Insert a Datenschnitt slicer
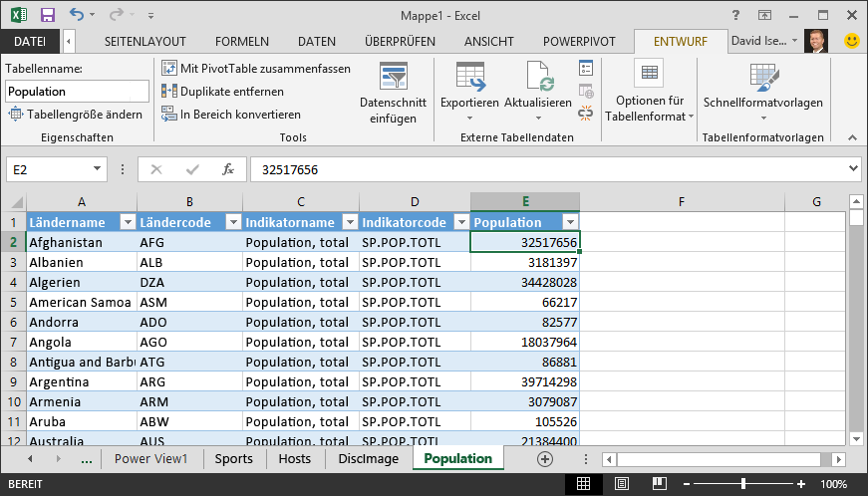868x496 pixels. coord(393,93)
